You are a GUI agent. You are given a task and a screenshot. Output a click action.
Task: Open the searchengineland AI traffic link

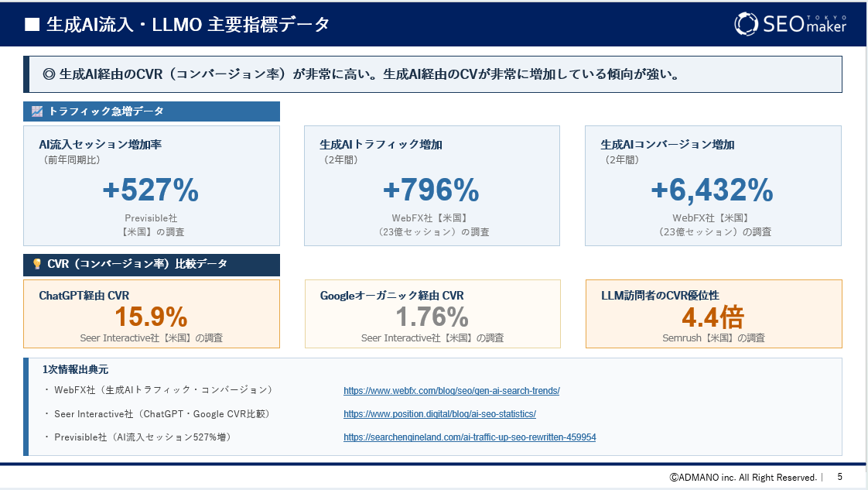pos(470,437)
